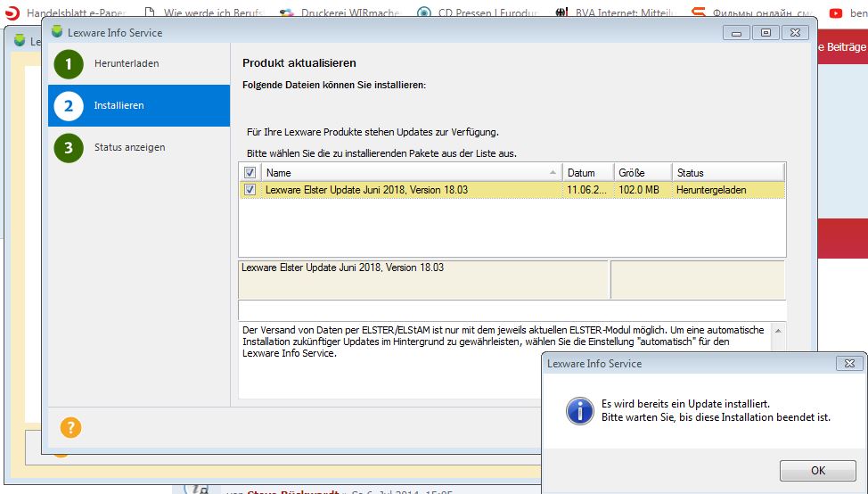Click the blue information icon in the message dialog
Screen dimensions: 868x494
pos(579,411)
